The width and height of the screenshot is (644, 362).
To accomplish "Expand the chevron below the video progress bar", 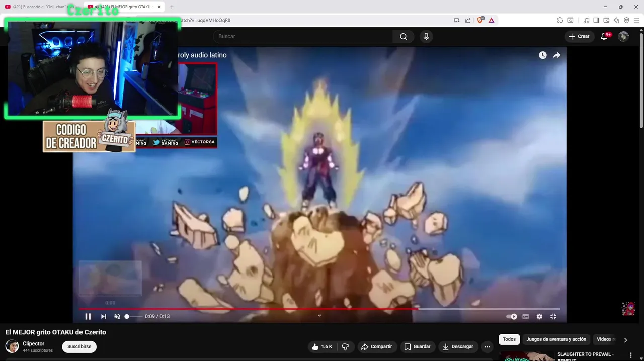I will (319, 316).
